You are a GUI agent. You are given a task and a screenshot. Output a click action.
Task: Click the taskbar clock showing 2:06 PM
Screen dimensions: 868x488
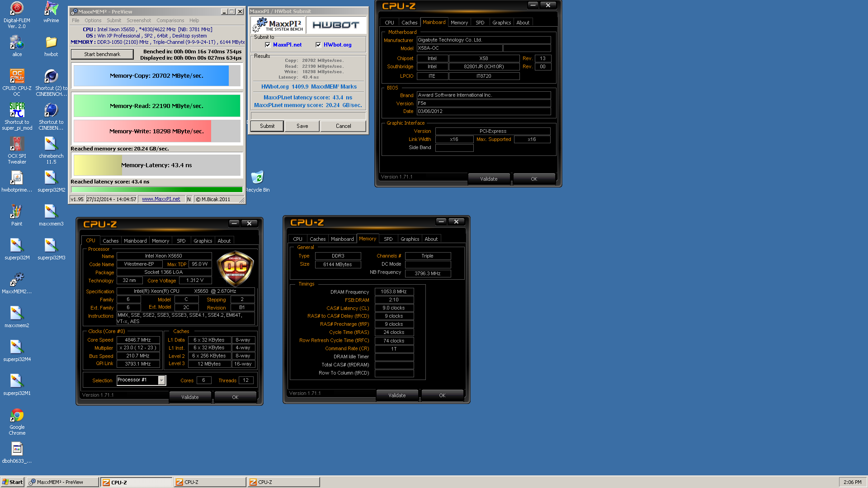pyautogui.click(x=852, y=482)
